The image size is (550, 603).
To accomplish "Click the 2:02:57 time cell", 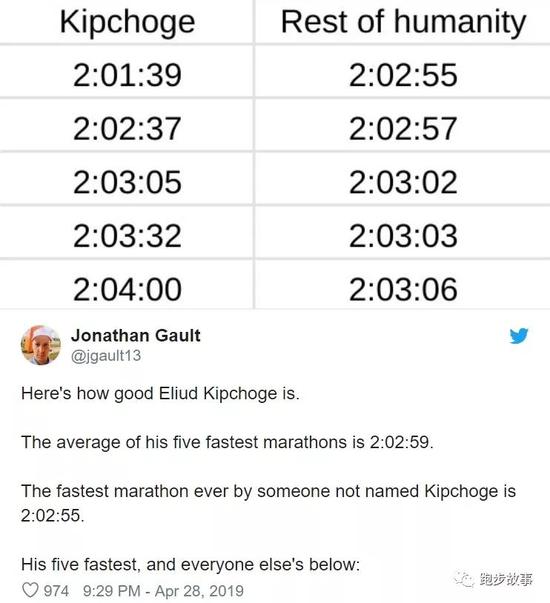I will (x=403, y=125).
